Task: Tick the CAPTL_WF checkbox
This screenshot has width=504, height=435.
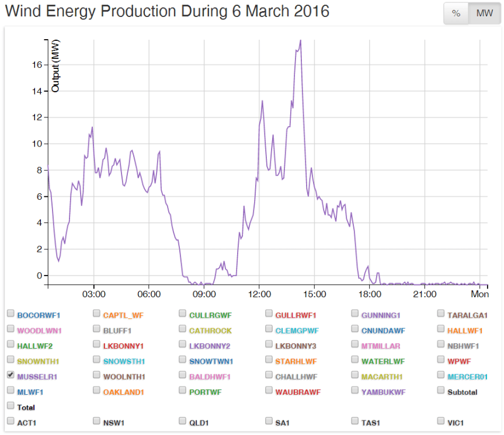Action: [97, 314]
